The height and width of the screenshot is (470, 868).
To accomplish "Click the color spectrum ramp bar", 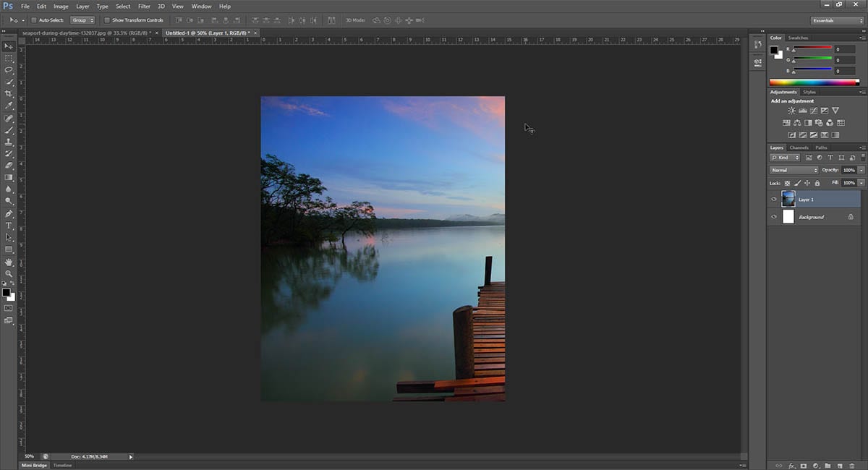I will tap(812, 82).
